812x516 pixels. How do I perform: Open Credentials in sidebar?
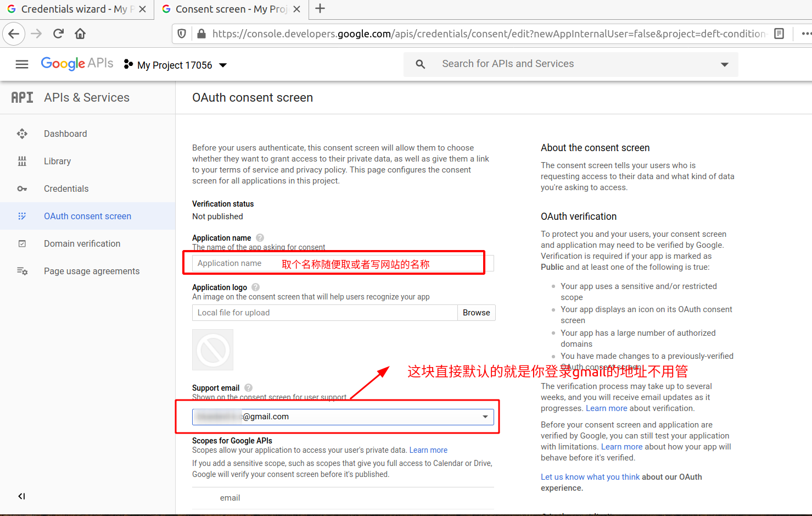click(x=66, y=188)
